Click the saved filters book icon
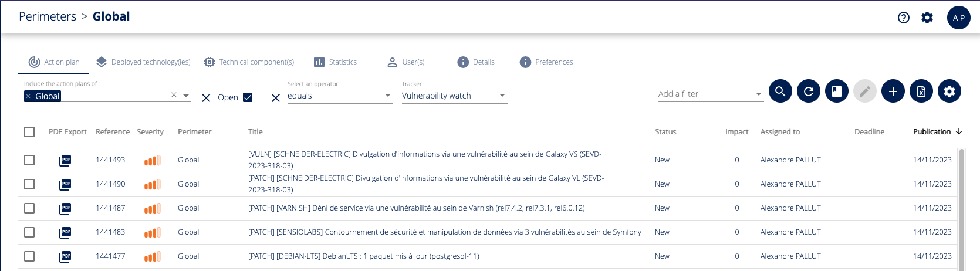This screenshot has height=271, width=980. click(836, 92)
